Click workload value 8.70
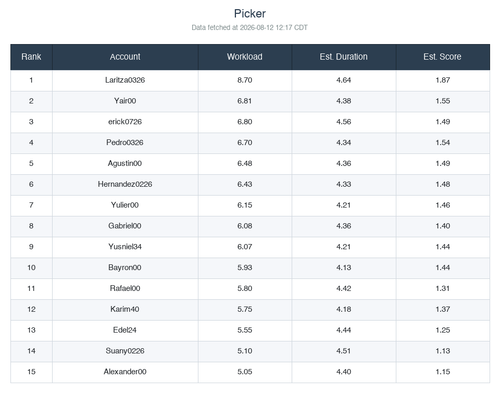This screenshot has height=398, width=500. coord(245,80)
